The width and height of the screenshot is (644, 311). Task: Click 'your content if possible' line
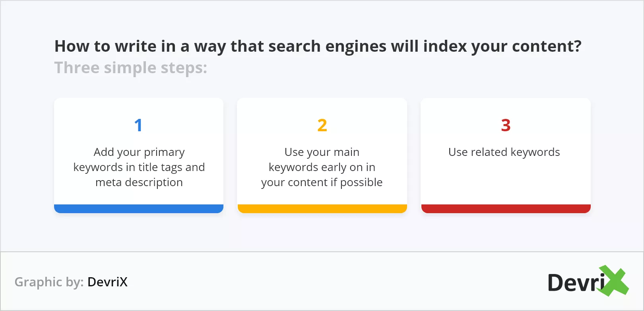(x=322, y=183)
